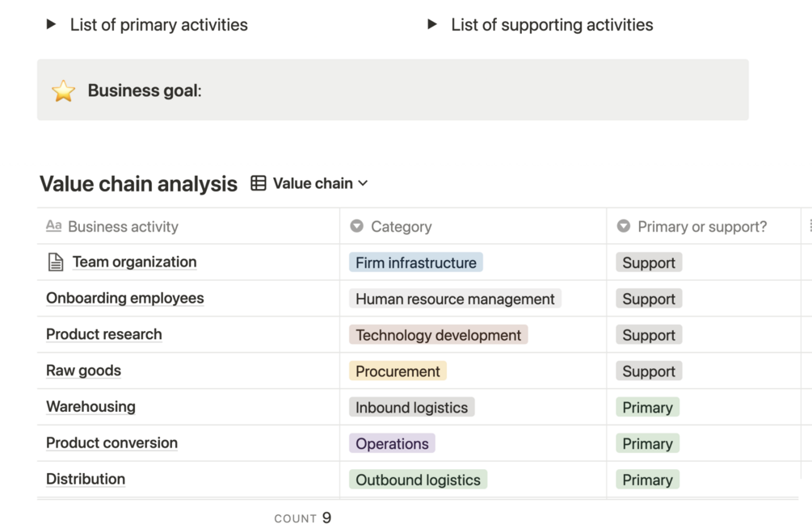Screen dimensions: 812x524
Task: Click the star icon in Business goal callout
Action: point(63,90)
